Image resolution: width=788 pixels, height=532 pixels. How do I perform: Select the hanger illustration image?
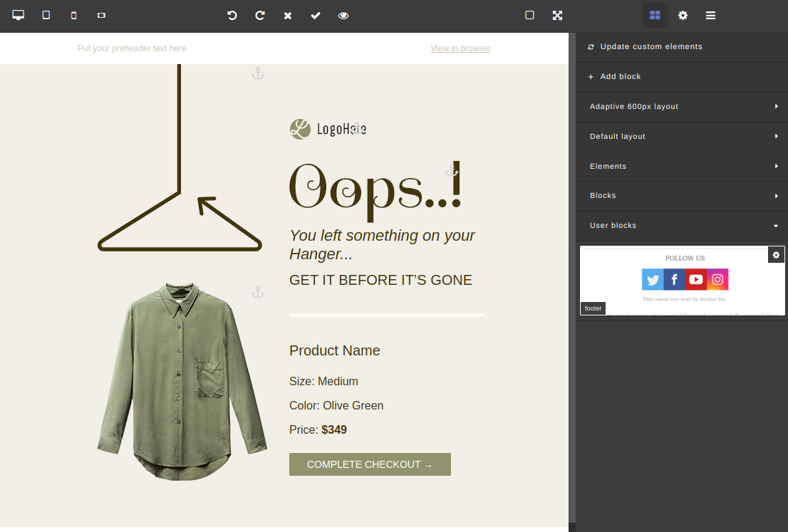tap(180, 157)
